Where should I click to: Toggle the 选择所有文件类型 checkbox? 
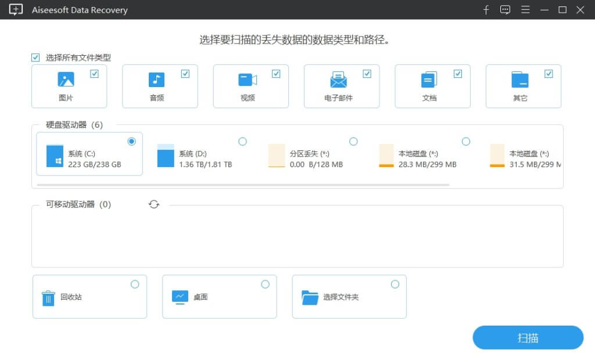point(36,57)
